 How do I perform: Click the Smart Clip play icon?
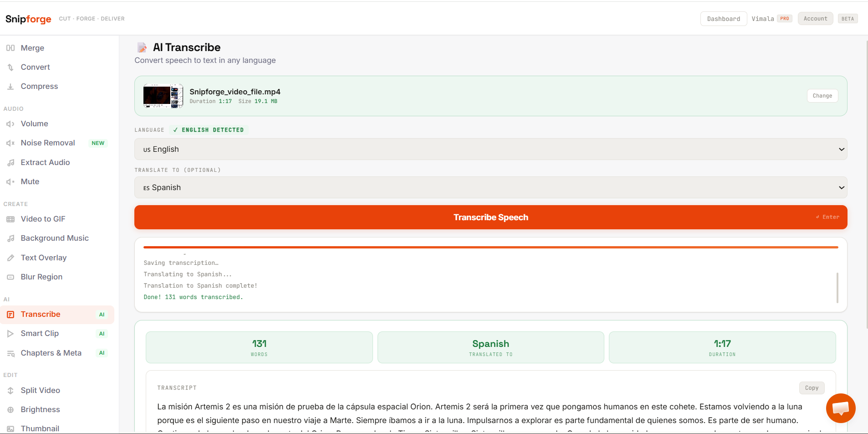[x=10, y=333]
